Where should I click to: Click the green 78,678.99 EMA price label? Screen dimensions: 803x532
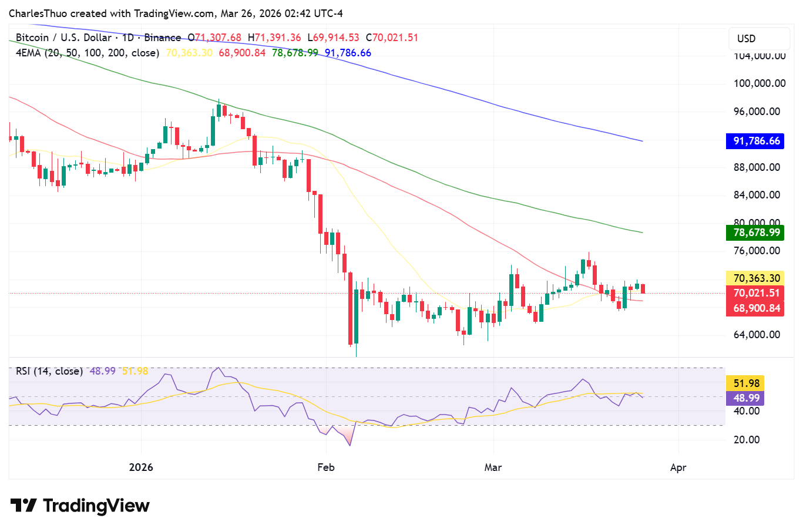pos(755,233)
